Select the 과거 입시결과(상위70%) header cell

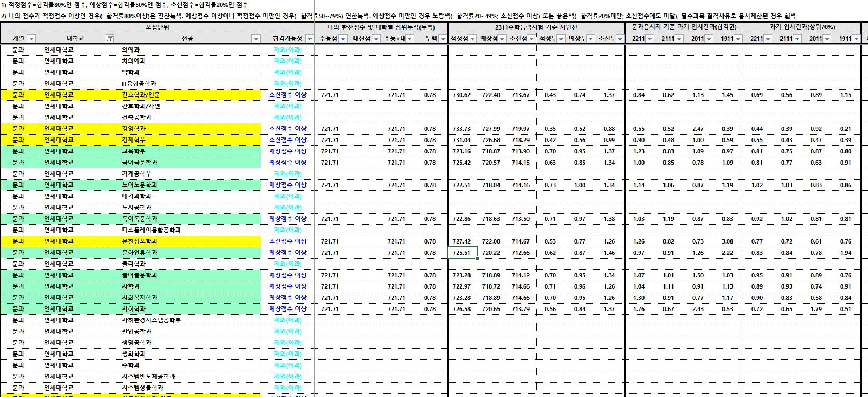click(x=802, y=27)
